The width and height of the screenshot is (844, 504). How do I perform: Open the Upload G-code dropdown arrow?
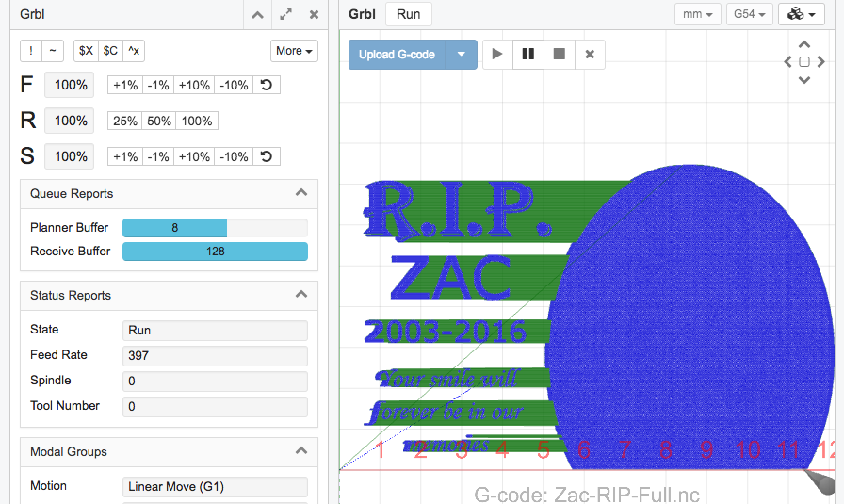[x=462, y=55]
